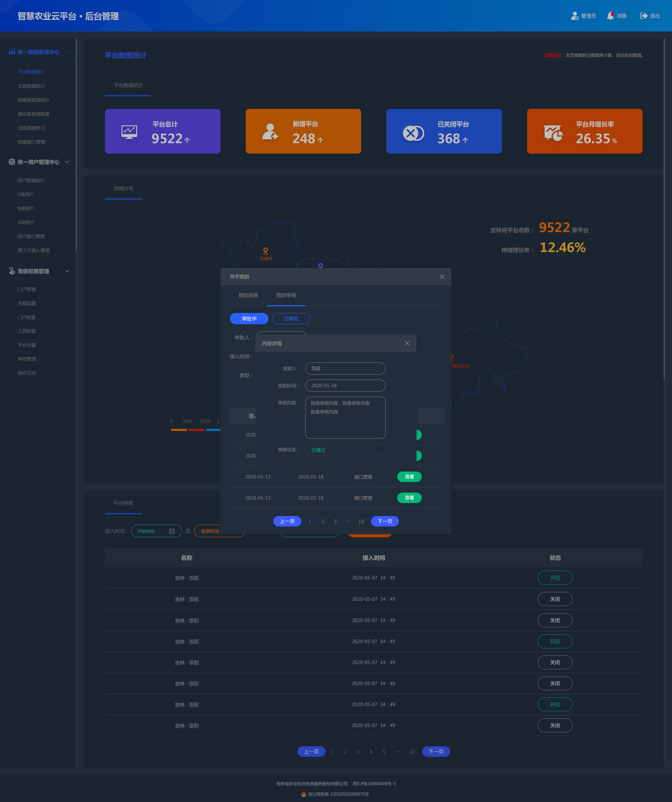Click 下一页 in the dialog pagination

tap(385, 521)
